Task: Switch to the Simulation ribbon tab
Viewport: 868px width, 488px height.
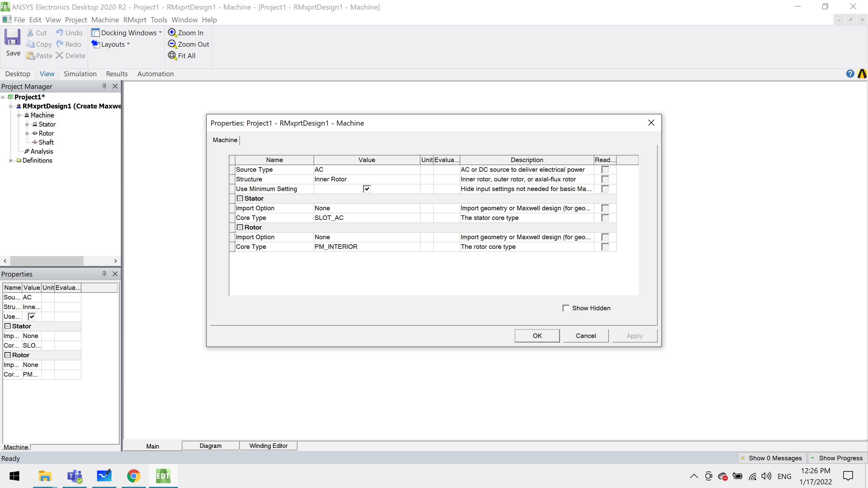Action: (x=80, y=74)
